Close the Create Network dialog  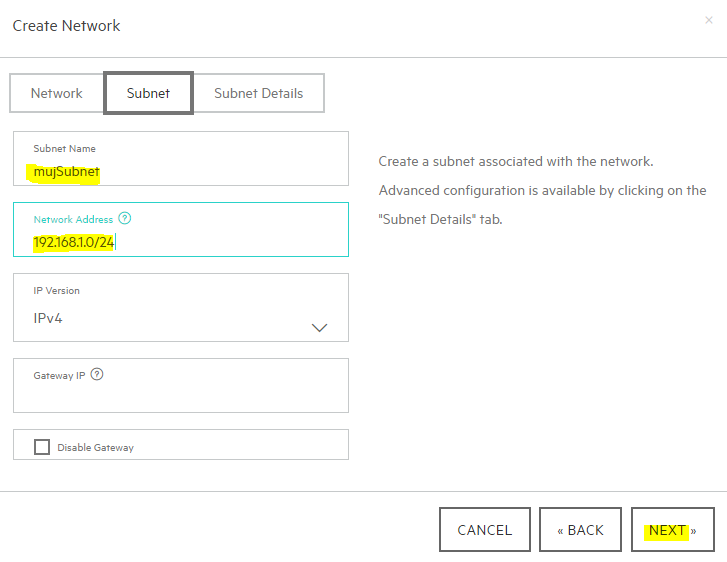708,20
